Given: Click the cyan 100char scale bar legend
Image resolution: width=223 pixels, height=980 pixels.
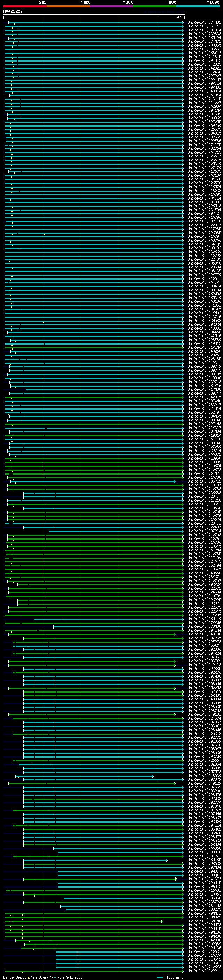Looking at the screenshot, I should point(160,977).
